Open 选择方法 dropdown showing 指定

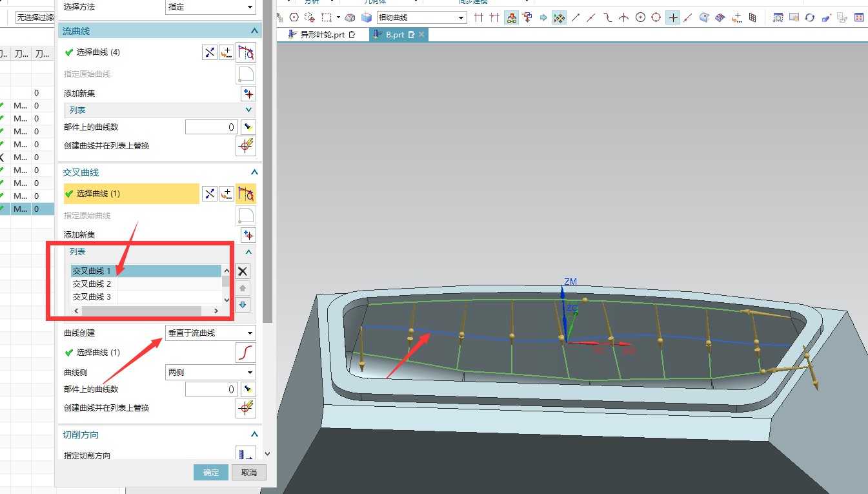(210, 7)
